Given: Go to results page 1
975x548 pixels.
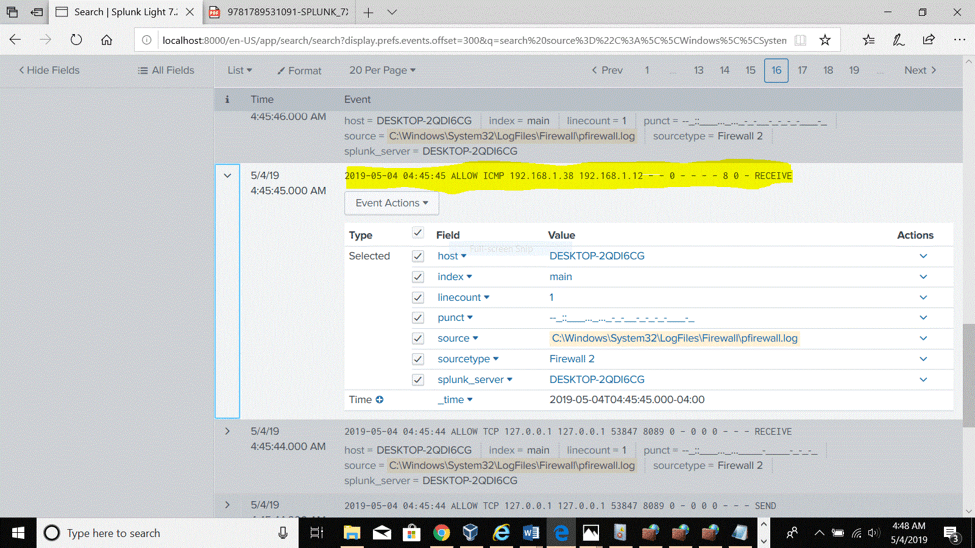Looking at the screenshot, I should coord(647,70).
